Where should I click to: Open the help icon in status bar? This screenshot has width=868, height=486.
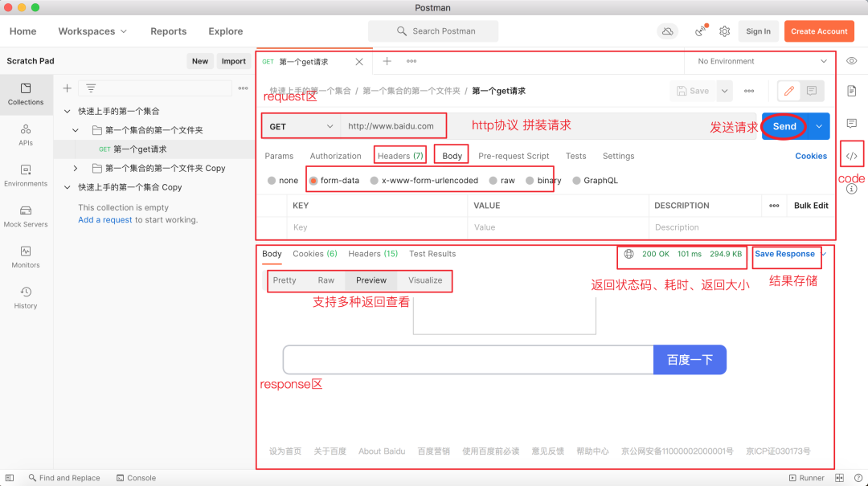click(858, 478)
